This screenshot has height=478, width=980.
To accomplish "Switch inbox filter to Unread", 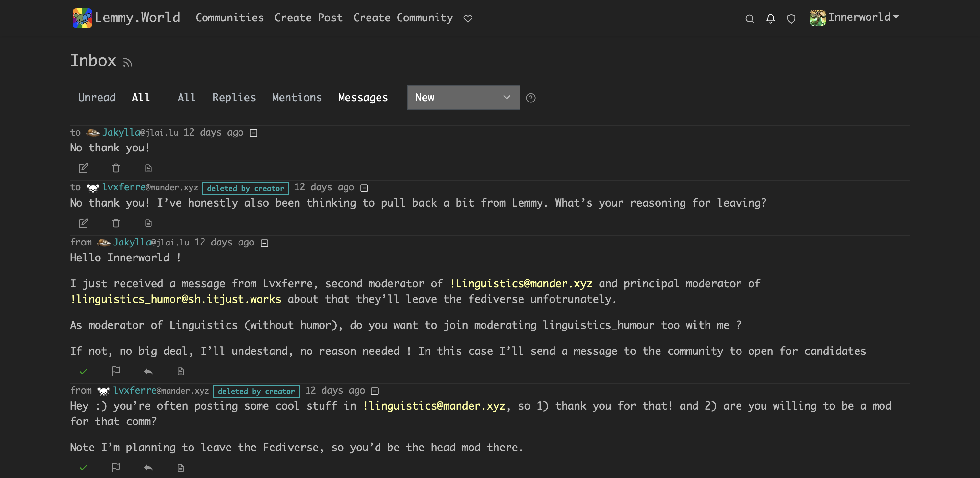I will pyautogui.click(x=97, y=97).
